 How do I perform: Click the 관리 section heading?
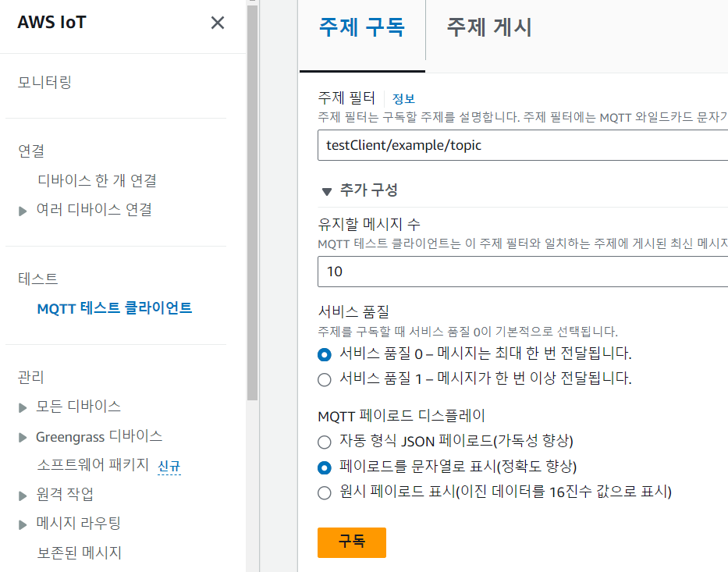click(30, 377)
